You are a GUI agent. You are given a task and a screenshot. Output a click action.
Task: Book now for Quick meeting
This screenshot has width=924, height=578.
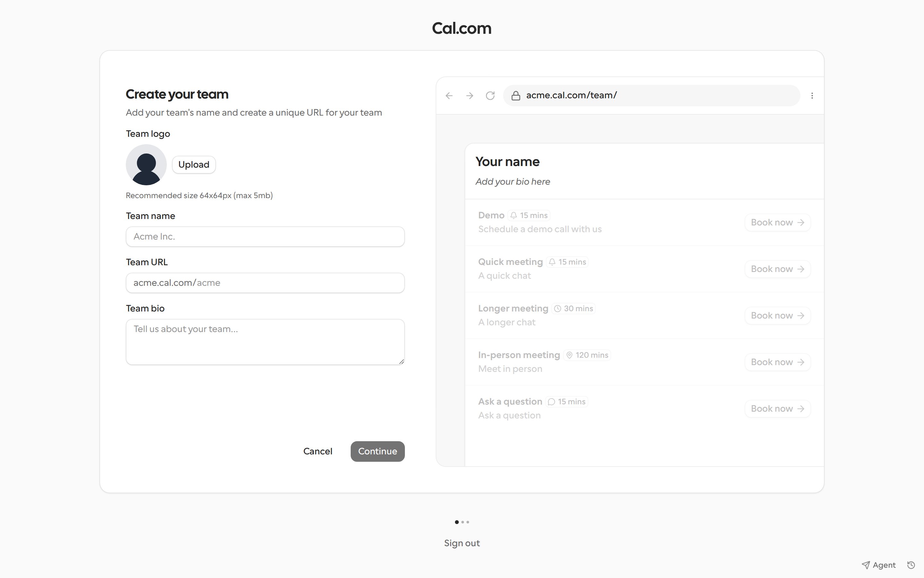(778, 269)
